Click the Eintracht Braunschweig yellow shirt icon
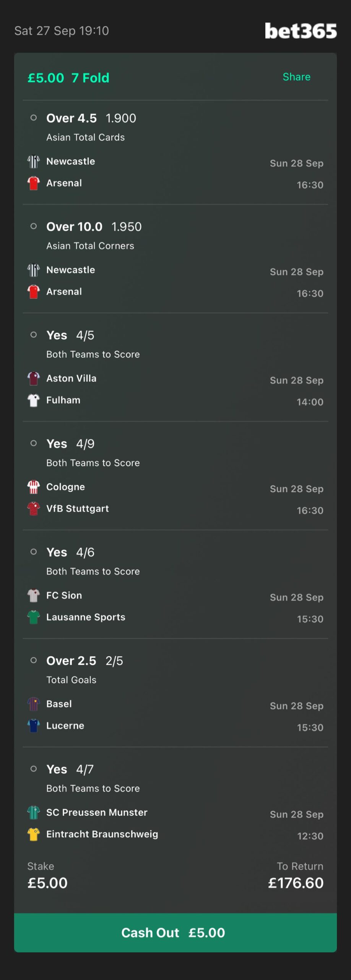 point(34,834)
